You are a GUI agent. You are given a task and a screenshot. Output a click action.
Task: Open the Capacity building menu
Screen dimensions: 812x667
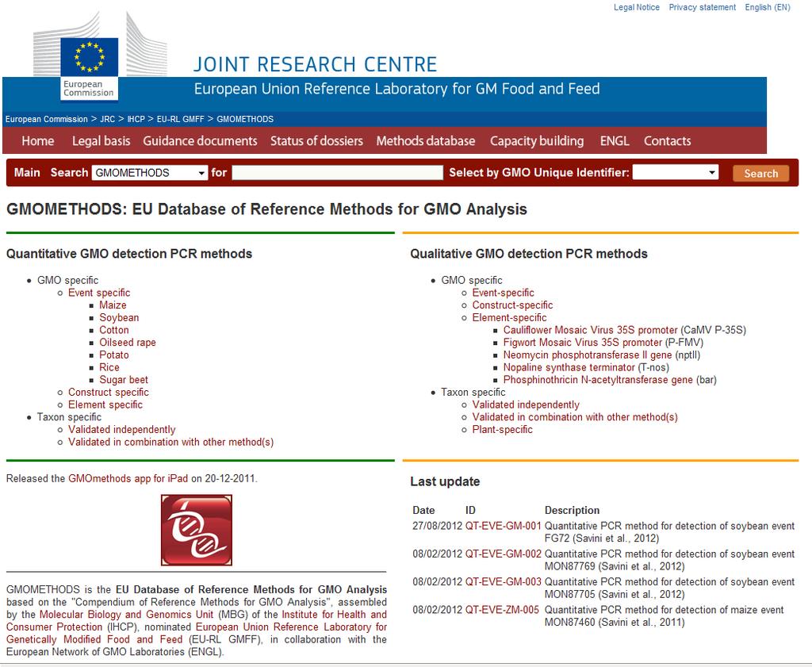[x=537, y=141]
